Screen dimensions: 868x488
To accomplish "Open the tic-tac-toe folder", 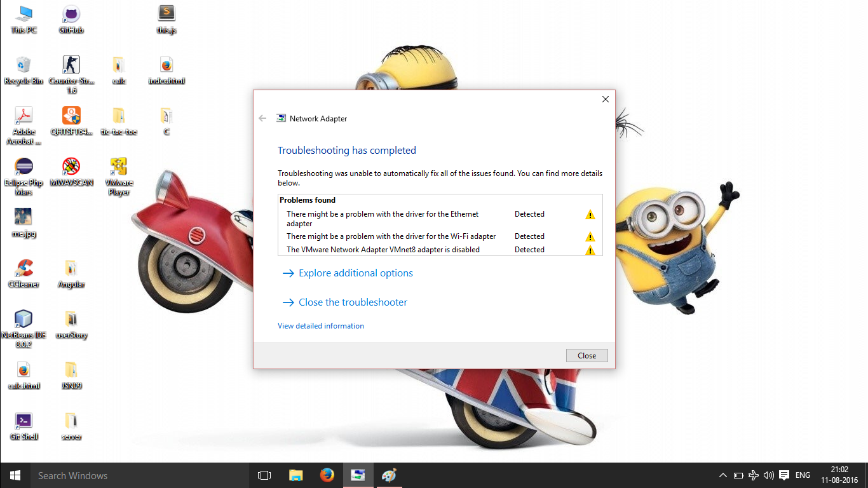I will click(119, 121).
